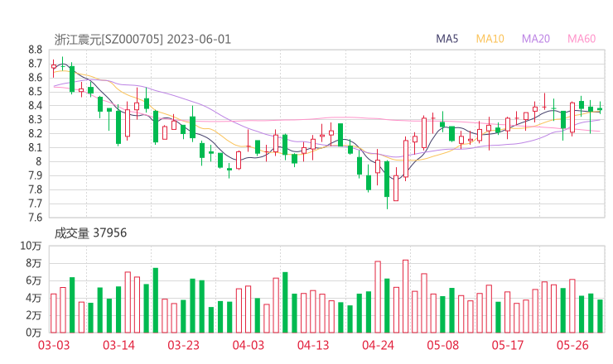Image resolution: width=613 pixels, height=364 pixels.
Task: Click the 03-14 date axis label
Action: (118, 345)
